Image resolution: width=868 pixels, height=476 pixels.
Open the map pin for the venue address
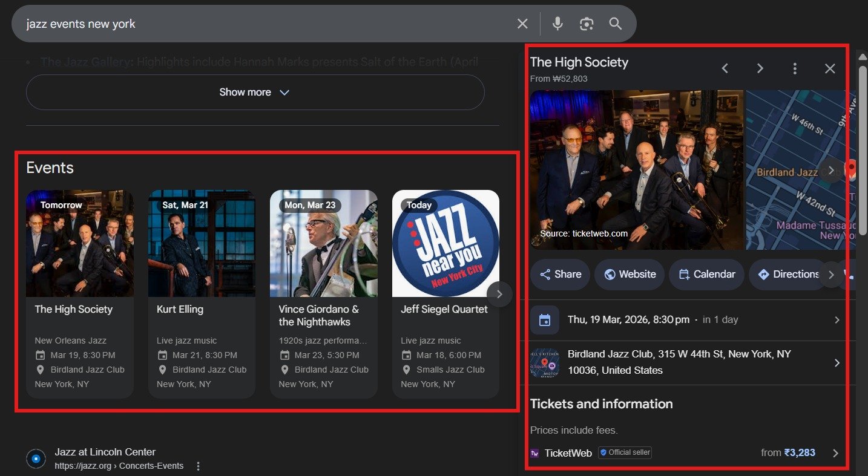tap(544, 362)
